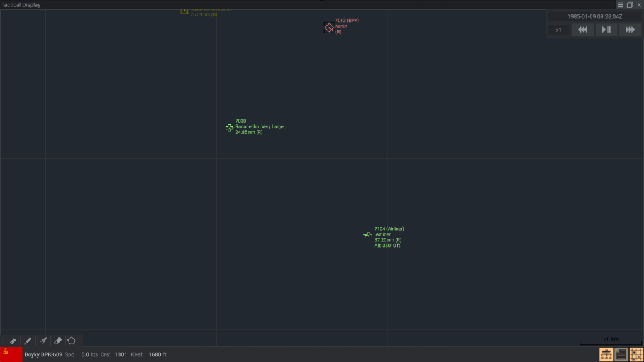
Task: Select radar contact 7030 symbol
Action: (230, 128)
